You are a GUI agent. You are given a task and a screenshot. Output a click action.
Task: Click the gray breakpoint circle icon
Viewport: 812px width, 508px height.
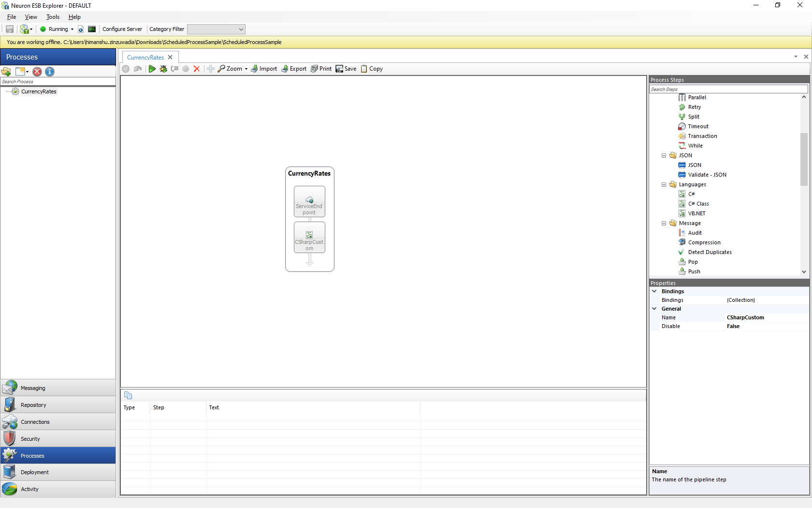[x=186, y=69]
